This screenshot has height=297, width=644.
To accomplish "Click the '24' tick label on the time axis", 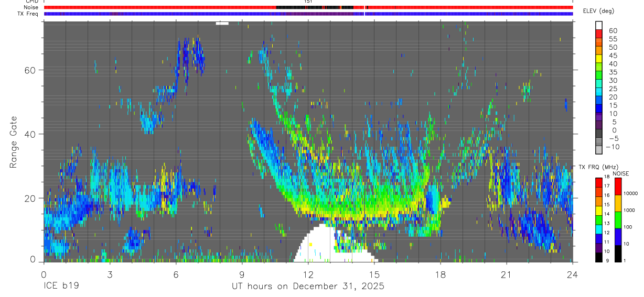I will click(x=572, y=275).
